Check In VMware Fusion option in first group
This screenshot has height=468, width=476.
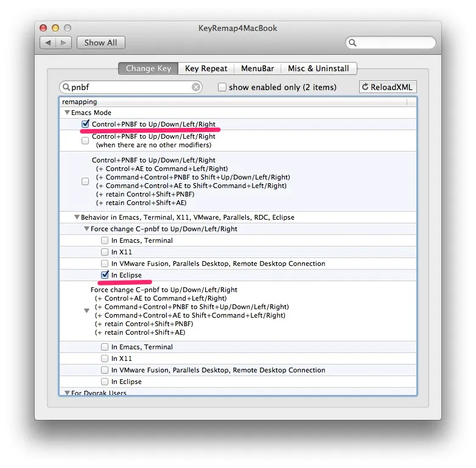click(105, 264)
